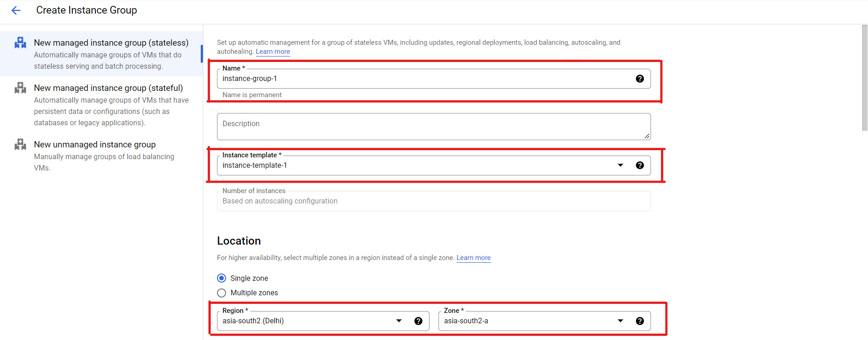
Task: Click the Number of instances field
Action: [x=434, y=201]
